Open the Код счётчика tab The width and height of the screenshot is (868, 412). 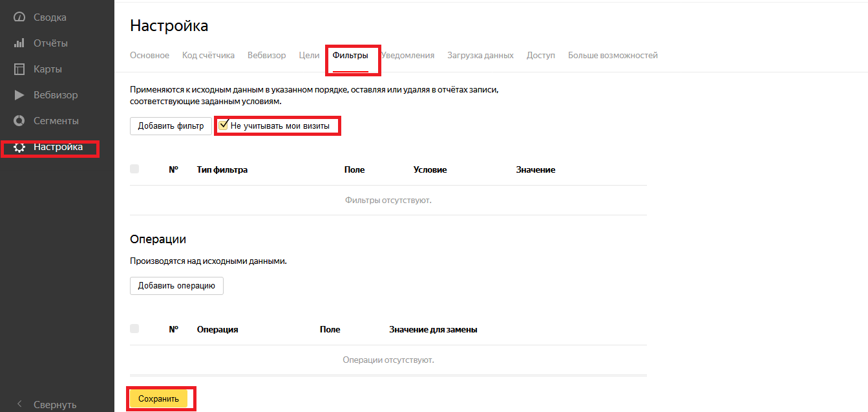point(208,56)
